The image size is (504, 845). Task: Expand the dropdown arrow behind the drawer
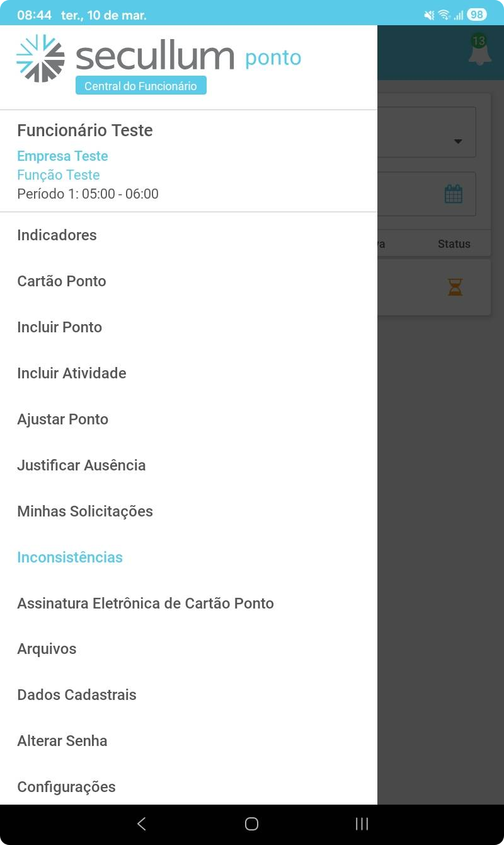point(458,141)
